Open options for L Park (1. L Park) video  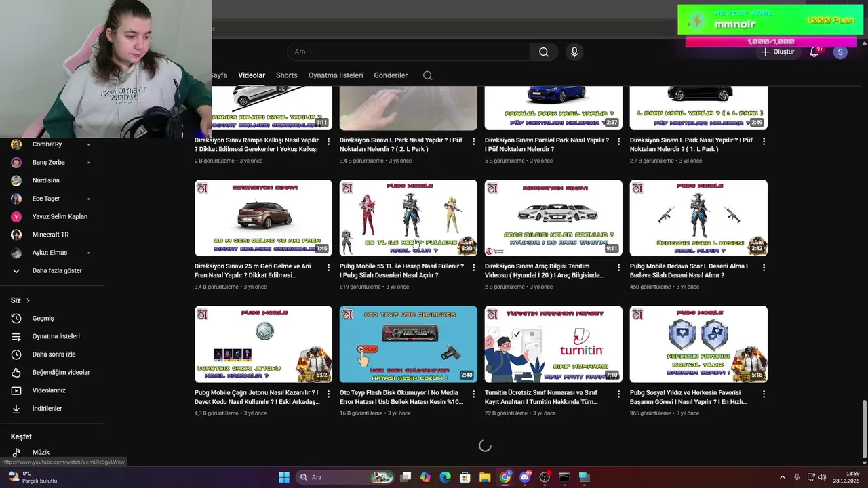pos(764,142)
